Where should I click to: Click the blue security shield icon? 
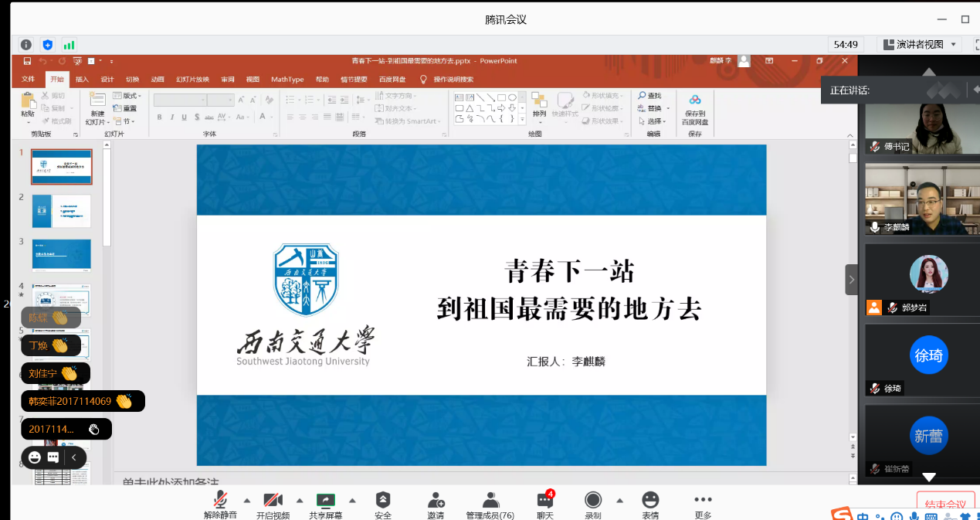tap(48, 45)
